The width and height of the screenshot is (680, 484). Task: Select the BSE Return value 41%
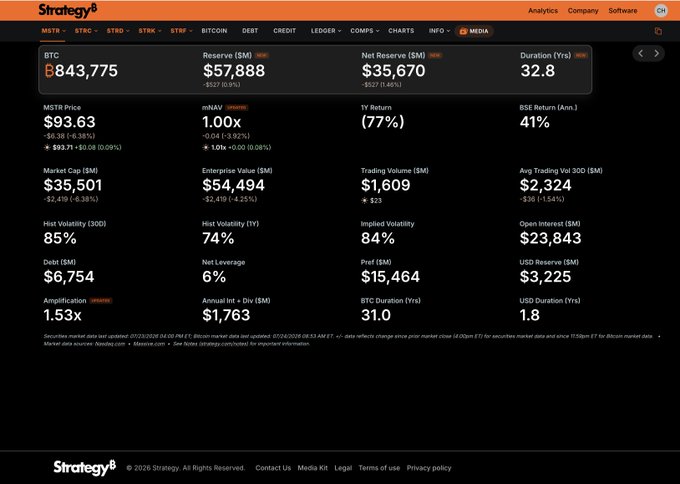point(534,122)
